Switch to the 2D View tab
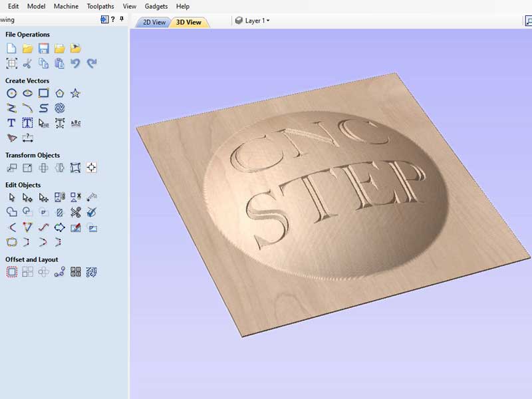 tap(154, 22)
